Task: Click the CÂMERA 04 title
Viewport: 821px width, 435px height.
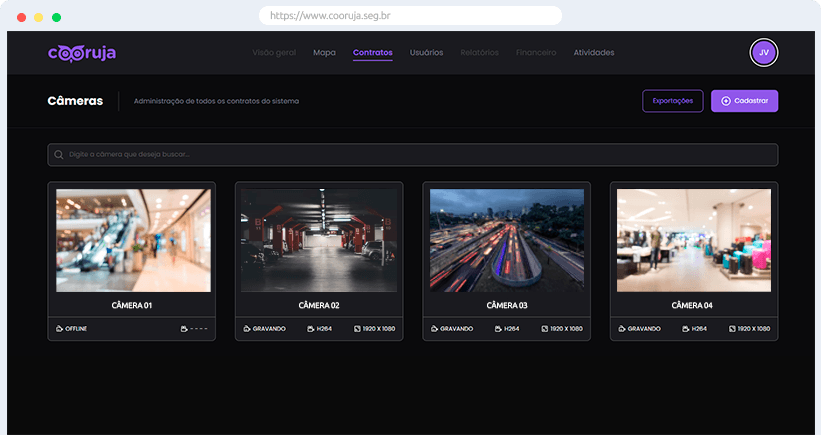Action: 692,305
